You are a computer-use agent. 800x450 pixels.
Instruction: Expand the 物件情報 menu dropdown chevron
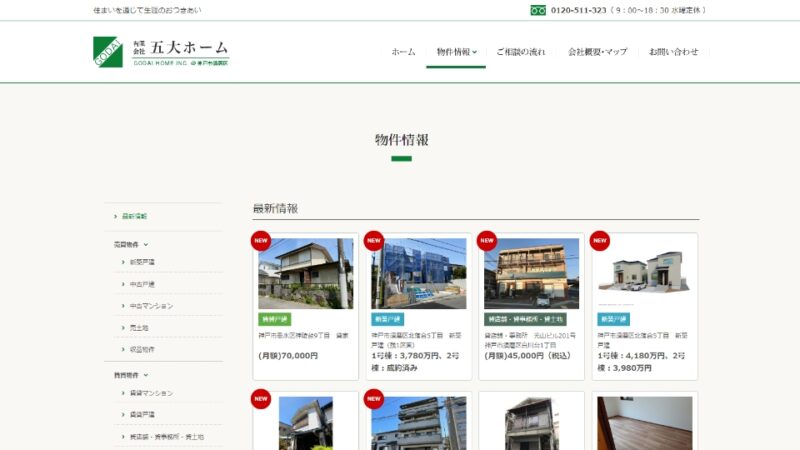[474, 52]
